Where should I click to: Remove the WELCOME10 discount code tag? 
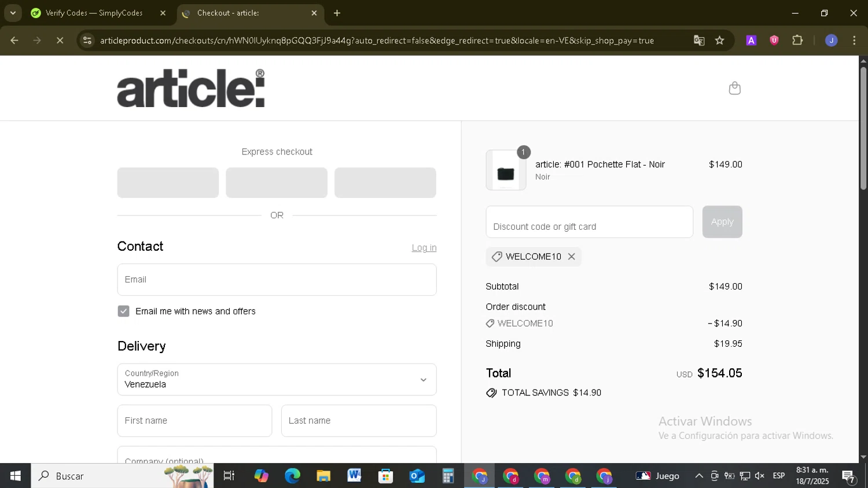(x=571, y=256)
